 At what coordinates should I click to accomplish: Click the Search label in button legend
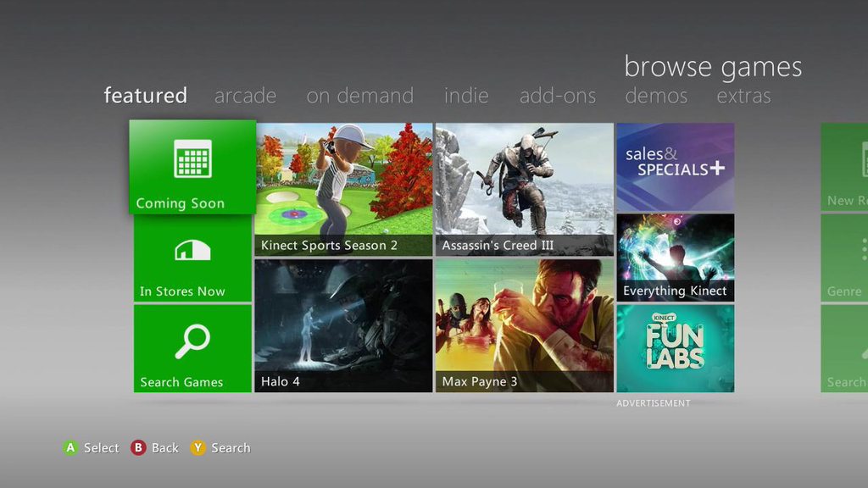click(231, 447)
